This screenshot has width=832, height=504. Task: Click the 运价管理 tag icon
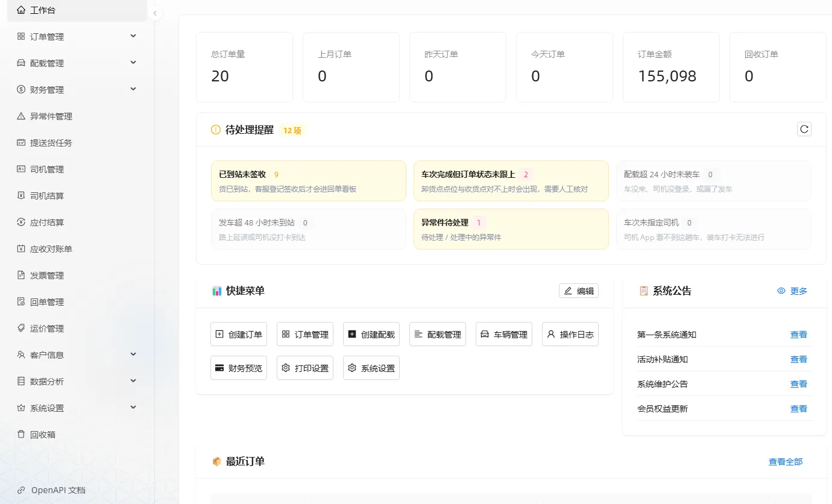pos(21,328)
